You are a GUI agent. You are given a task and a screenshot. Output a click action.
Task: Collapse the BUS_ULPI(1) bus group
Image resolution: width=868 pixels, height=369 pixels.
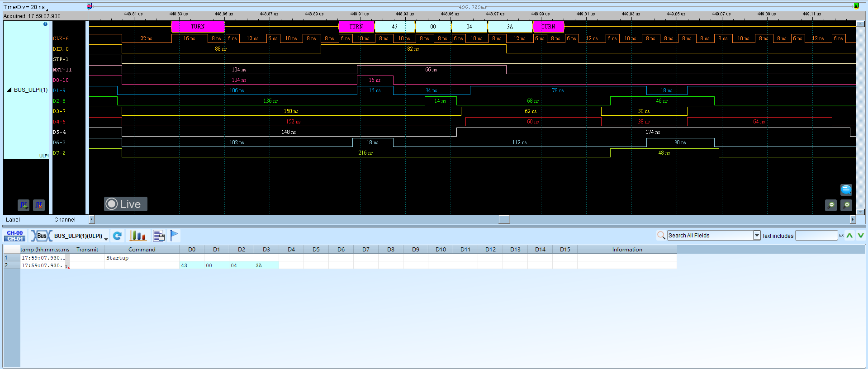pyautogui.click(x=9, y=90)
